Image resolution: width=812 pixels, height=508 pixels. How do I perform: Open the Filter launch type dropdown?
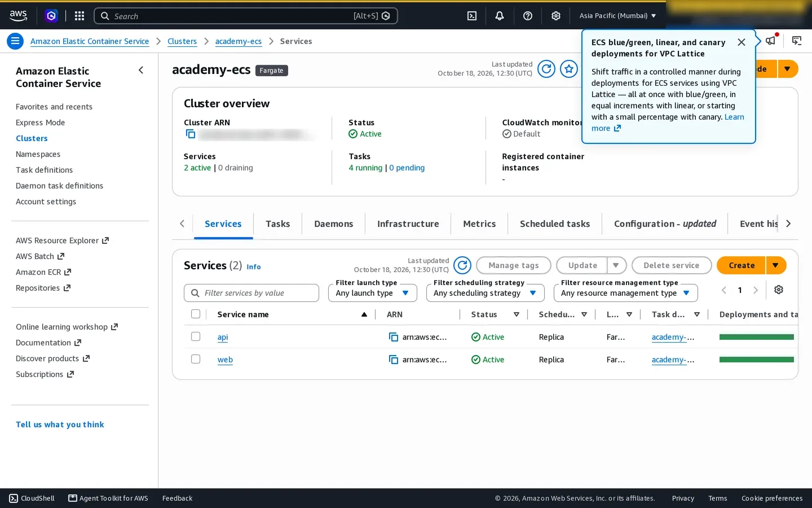373,293
